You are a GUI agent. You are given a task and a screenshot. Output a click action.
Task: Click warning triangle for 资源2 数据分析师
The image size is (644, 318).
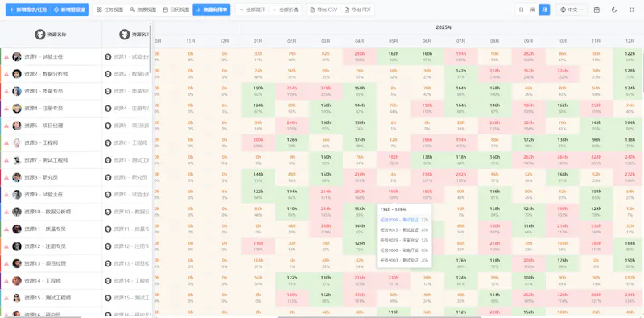coord(6,74)
